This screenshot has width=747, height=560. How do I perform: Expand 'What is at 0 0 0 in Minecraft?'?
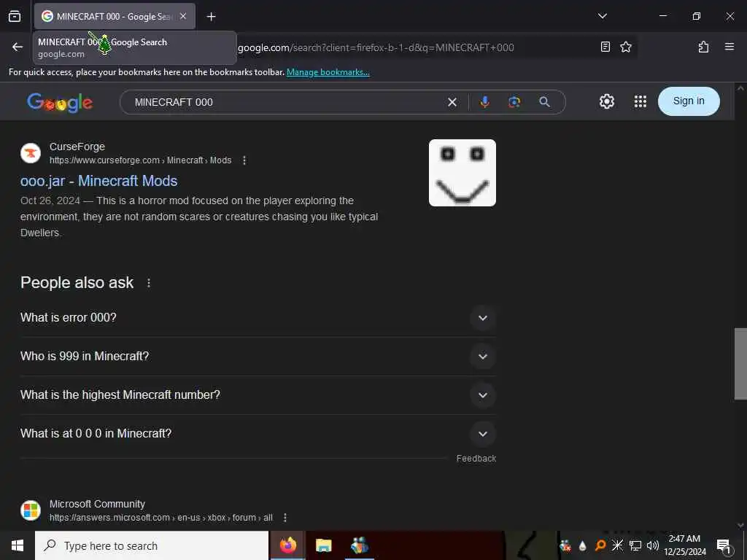258,433
